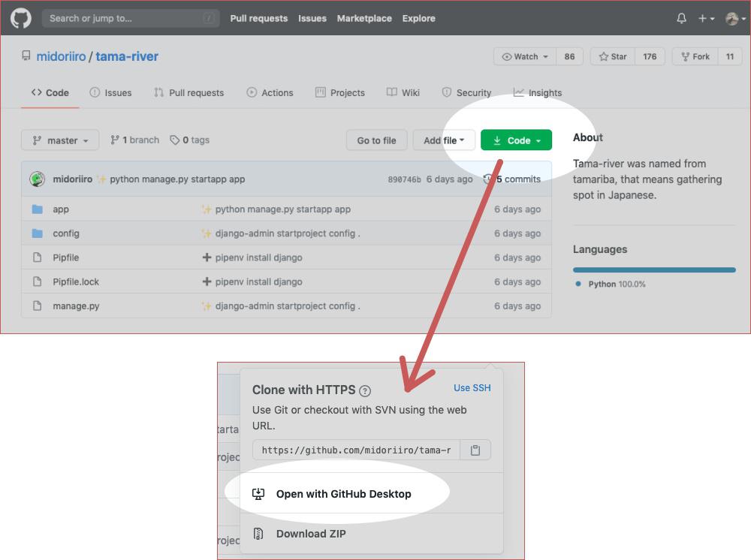Switch to the Issues repository tab
The height and width of the screenshot is (560, 751).
[x=110, y=93]
